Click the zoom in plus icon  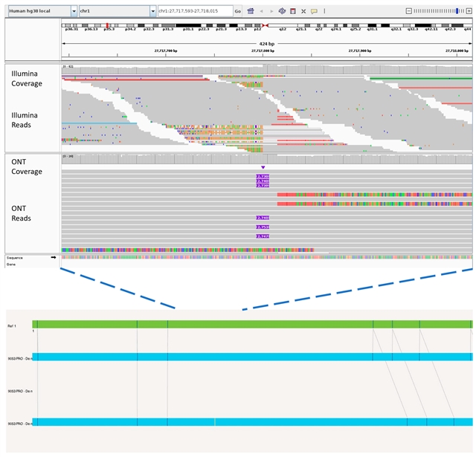tap(470, 11)
